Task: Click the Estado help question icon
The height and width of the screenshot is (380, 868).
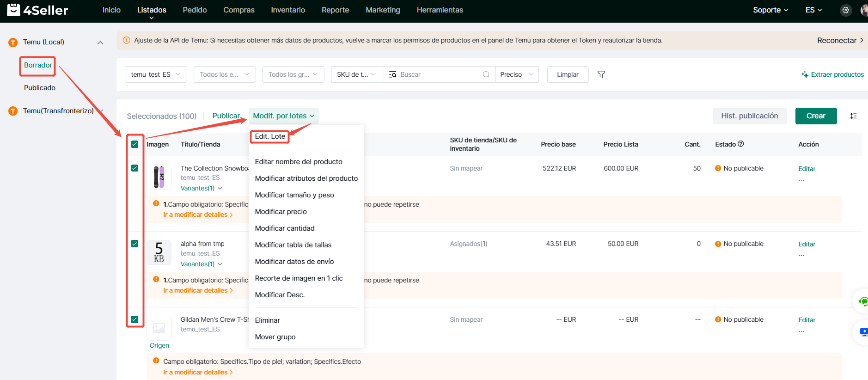Action: 741,144
